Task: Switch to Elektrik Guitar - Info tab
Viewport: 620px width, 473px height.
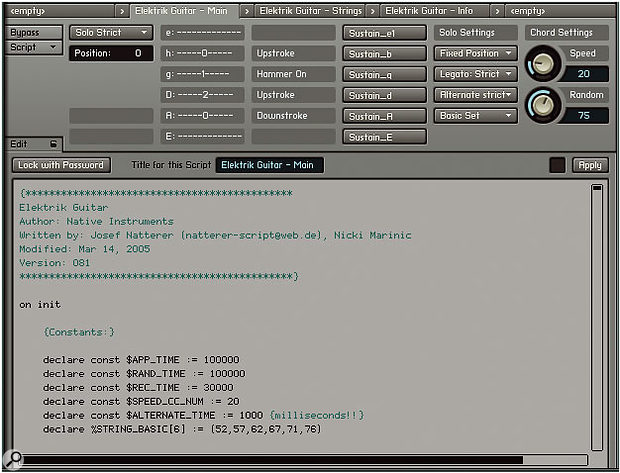Action: (x=435, y=11)
